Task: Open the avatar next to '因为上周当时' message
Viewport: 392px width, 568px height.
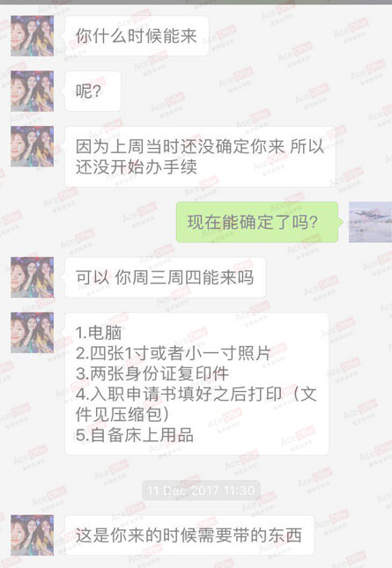Action: (x=33, y=146)
